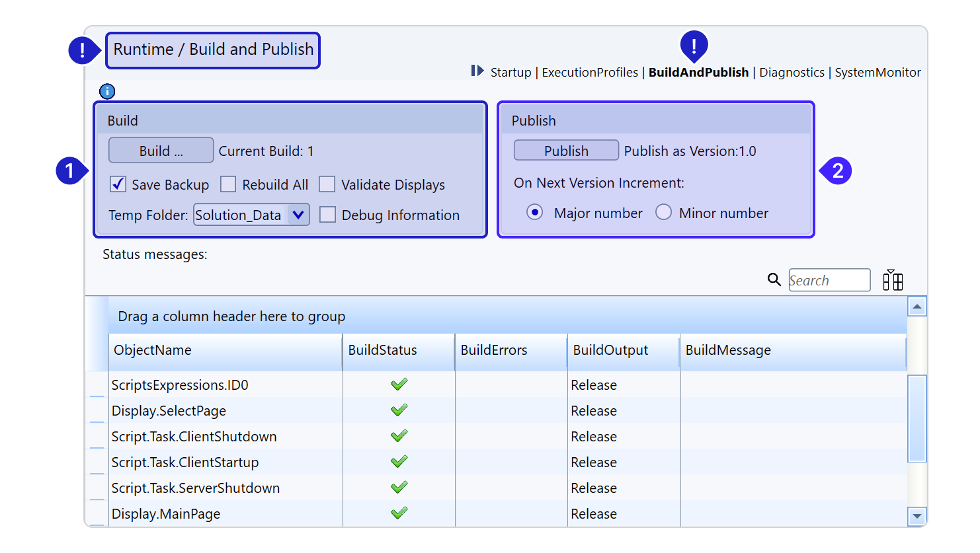Screen dimensions: 980x553
Task: Click exclamation marker above BuildAndPublish tab
Action: pos(694,46)
